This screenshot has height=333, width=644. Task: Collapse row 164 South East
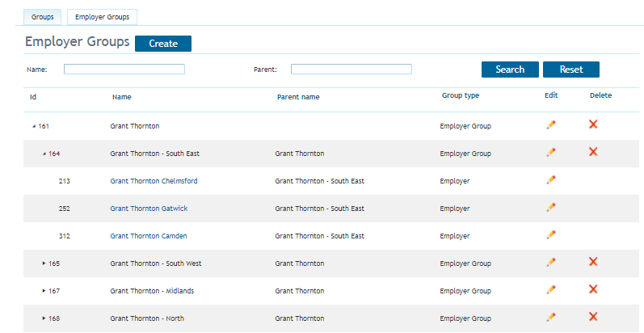coord(44,154)
